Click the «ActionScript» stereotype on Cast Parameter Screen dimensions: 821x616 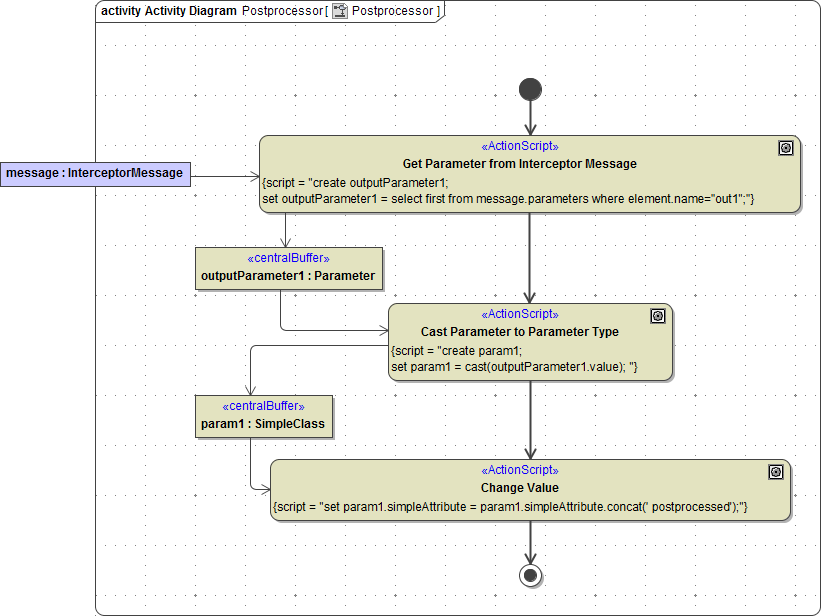(x=520, y=313)
